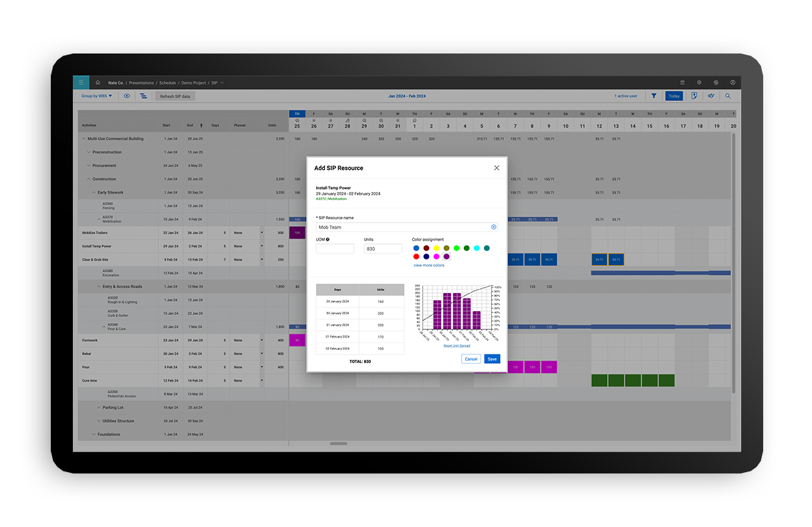Viewport: 812px width, 527px height.
Task: Click the filter funnel icon
Action: (654, 96)
